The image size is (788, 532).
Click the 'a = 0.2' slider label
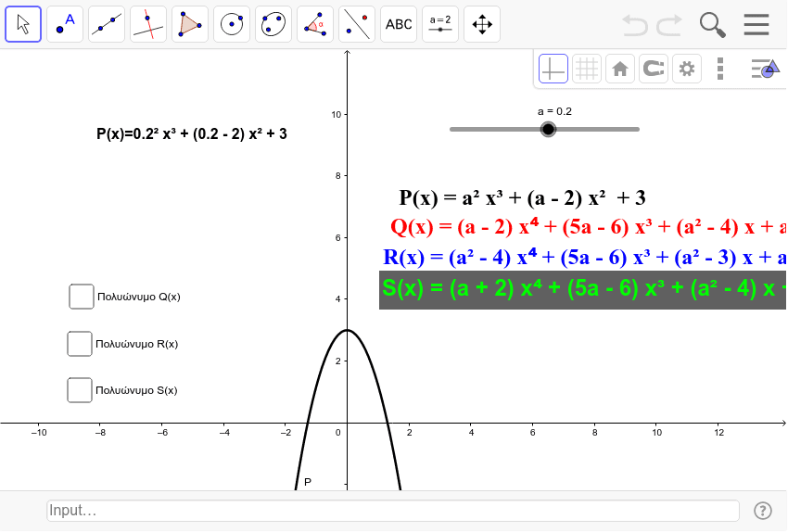pos(554,111)
